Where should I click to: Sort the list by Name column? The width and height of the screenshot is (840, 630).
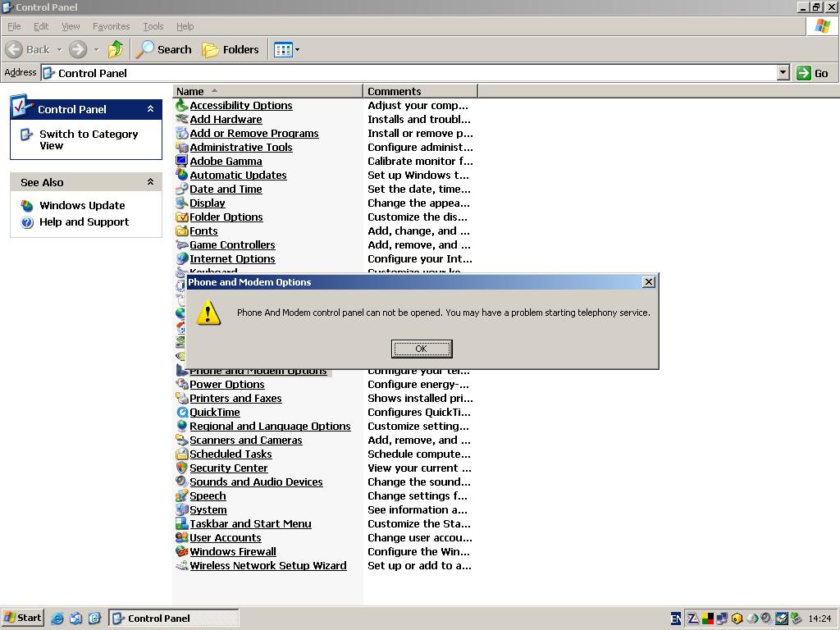(268, 91)
